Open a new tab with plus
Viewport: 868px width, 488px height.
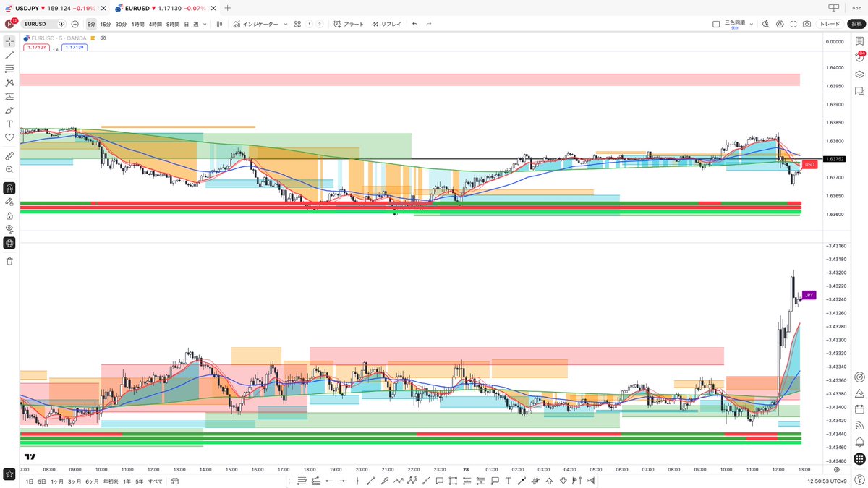pyautogui.click(x=227, y=8)
